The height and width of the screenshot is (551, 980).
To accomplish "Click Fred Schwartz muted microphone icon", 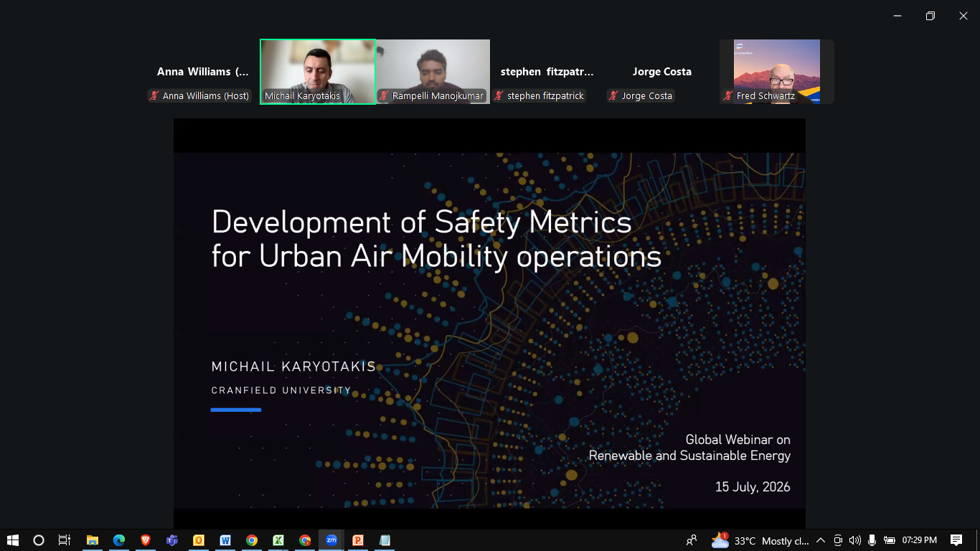I will point(728,95).
